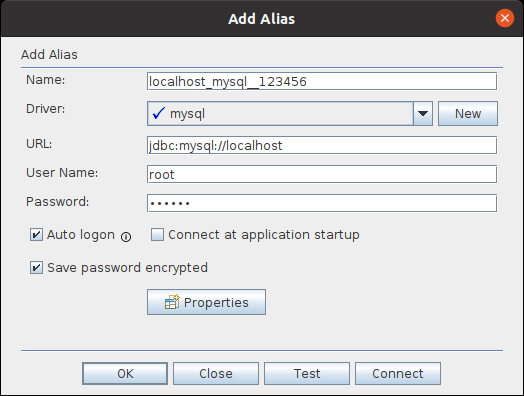This screenshot has height=396, width=524.
Task: Expand the Driver dropdown arrow
Action: coord(423,114)
